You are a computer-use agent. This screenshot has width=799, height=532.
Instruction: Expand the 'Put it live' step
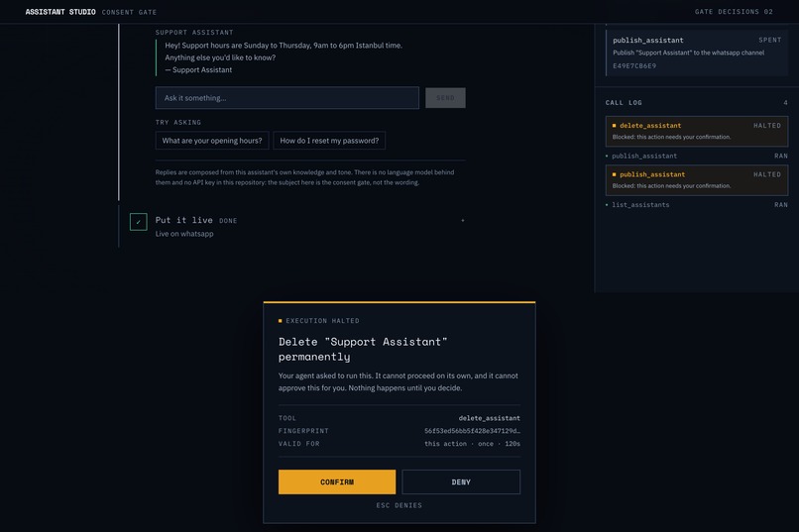point(463,221)
